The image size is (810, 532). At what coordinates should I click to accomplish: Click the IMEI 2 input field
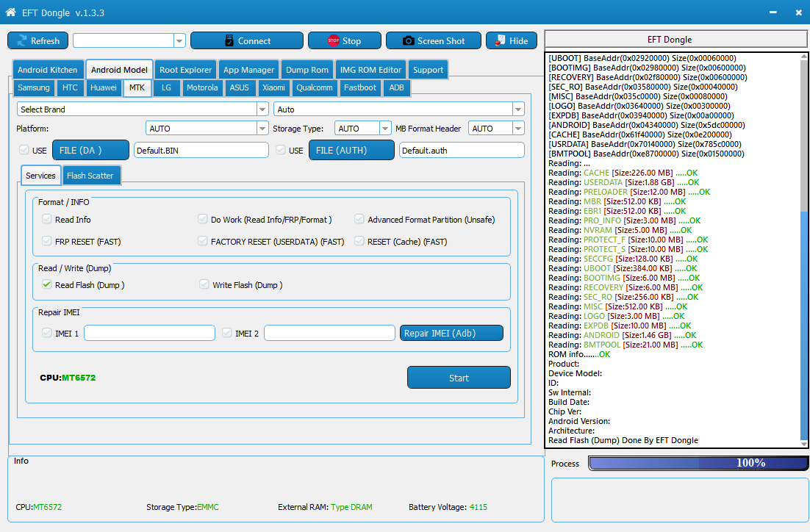coord(329,333)
